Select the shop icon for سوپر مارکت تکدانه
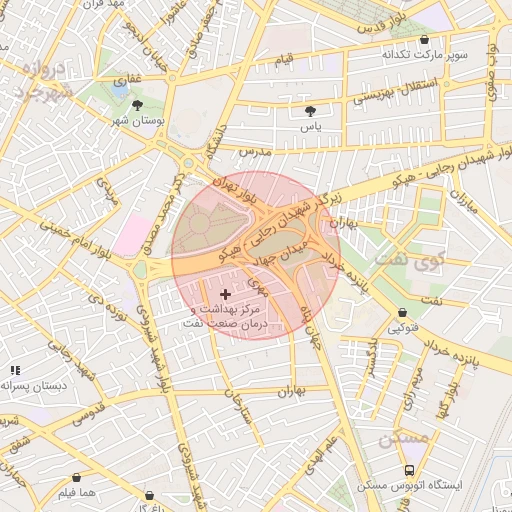The image size is (512, 512). pos(424,39)
